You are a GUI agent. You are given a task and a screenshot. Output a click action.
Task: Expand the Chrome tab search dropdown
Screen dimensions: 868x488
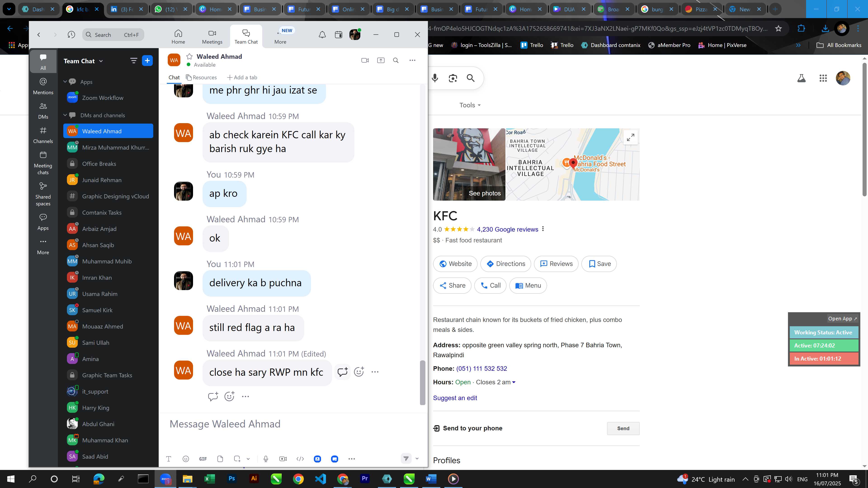(9, 9)
